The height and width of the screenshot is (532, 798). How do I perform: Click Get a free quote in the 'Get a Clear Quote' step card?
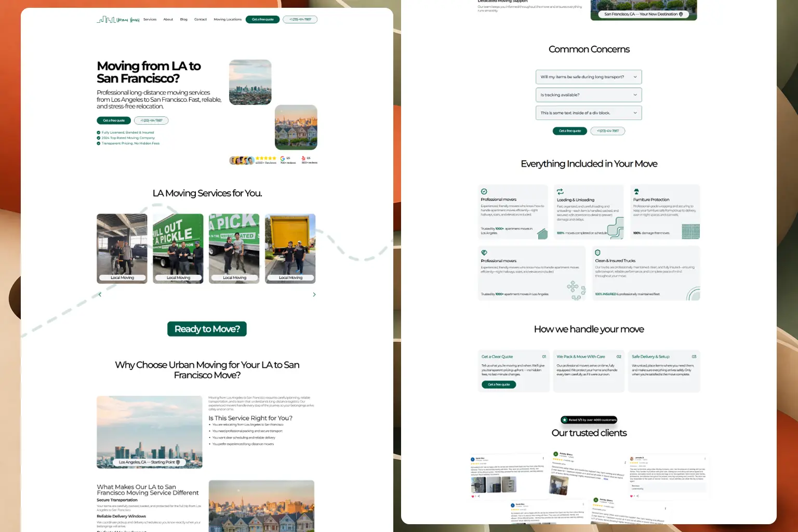pos(499,384)
